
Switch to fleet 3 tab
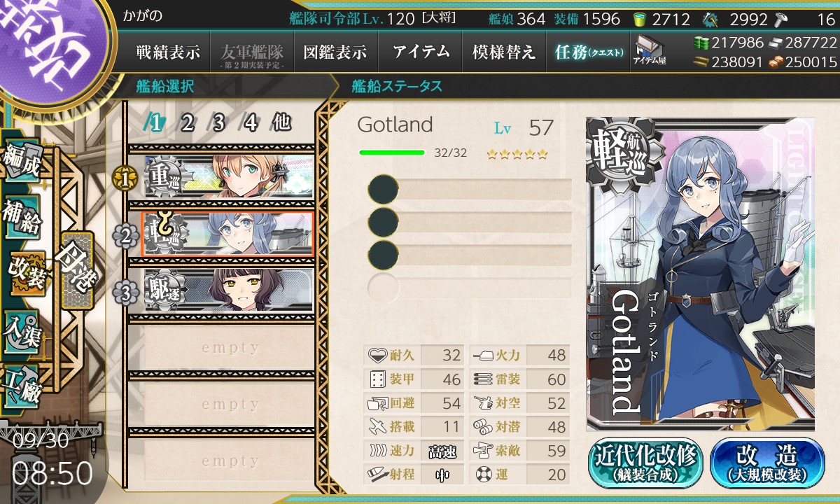click(x=218, y=123)
